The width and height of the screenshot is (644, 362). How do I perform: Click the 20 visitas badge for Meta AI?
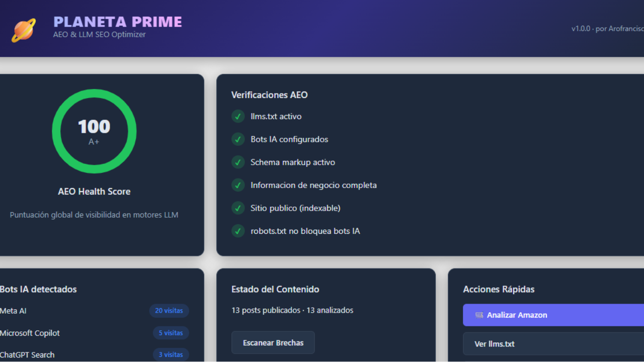coord(169,311)
